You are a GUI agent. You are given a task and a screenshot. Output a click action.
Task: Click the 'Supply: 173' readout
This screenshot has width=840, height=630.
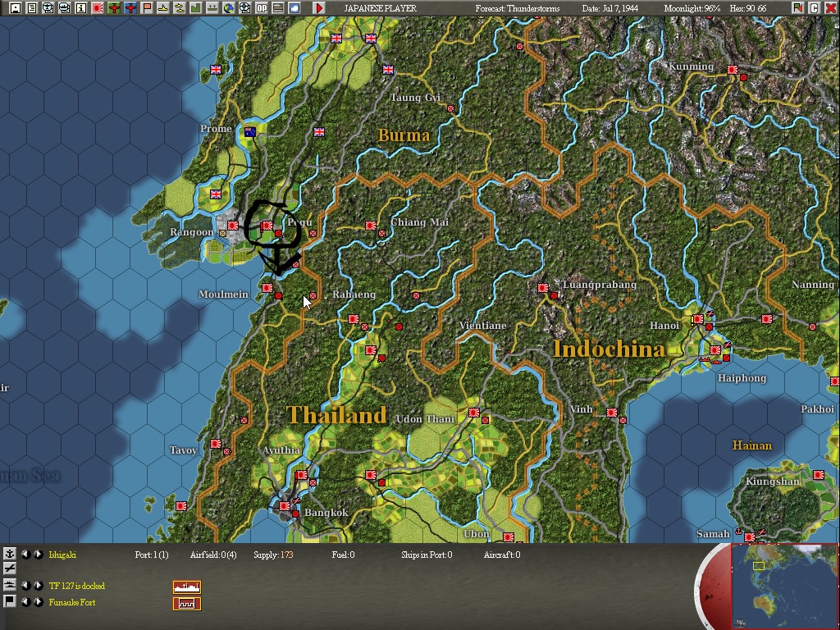point(273,555)
